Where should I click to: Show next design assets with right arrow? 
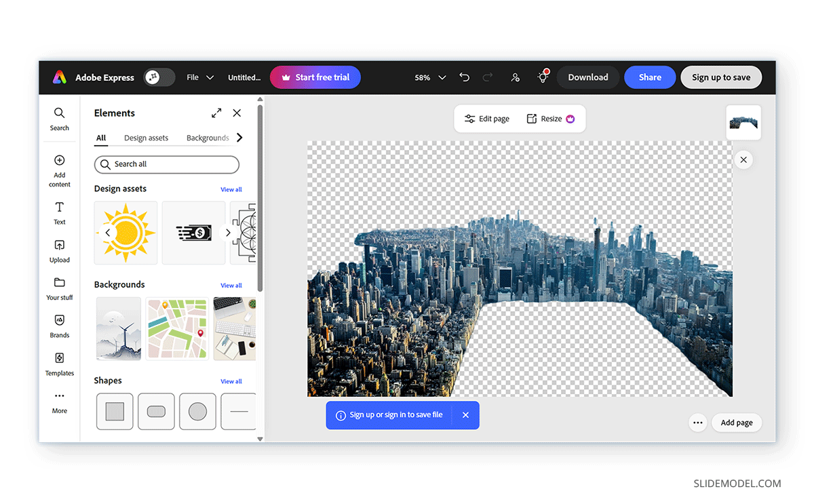click(228, 233)
